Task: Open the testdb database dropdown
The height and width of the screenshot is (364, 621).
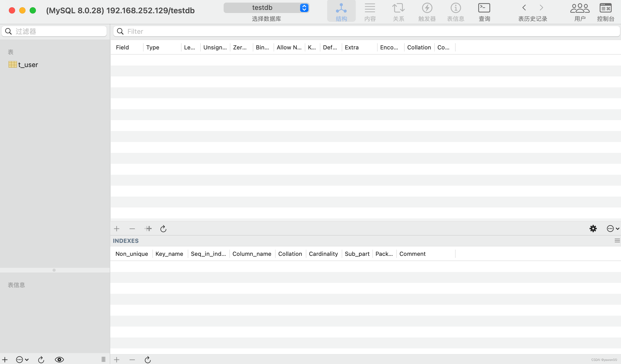Action: 266,8
